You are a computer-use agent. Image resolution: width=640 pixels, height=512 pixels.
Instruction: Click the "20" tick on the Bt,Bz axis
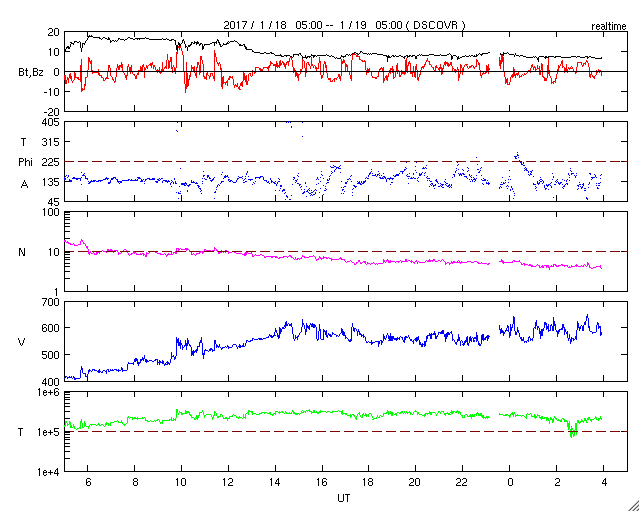tap(56, 32)
